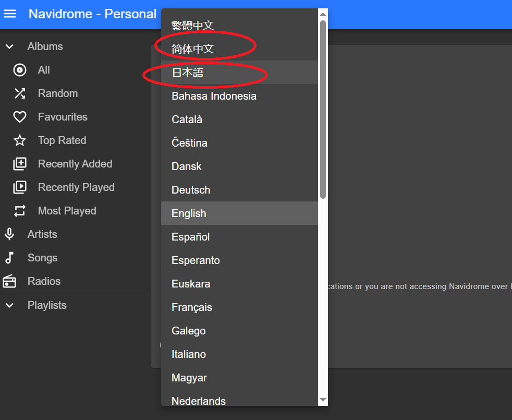Viewport: 512px width, 420px height.
Task: Click the Recently Added icon
Action: tap(20, 164)
